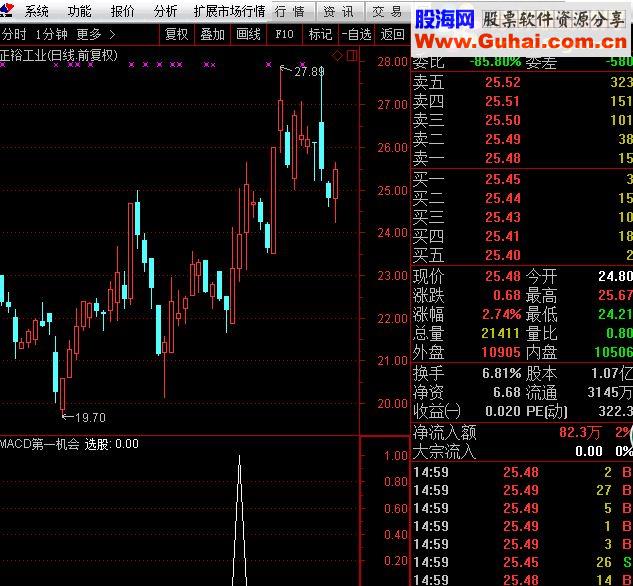Open the 分析 menu

coord(165,11)
